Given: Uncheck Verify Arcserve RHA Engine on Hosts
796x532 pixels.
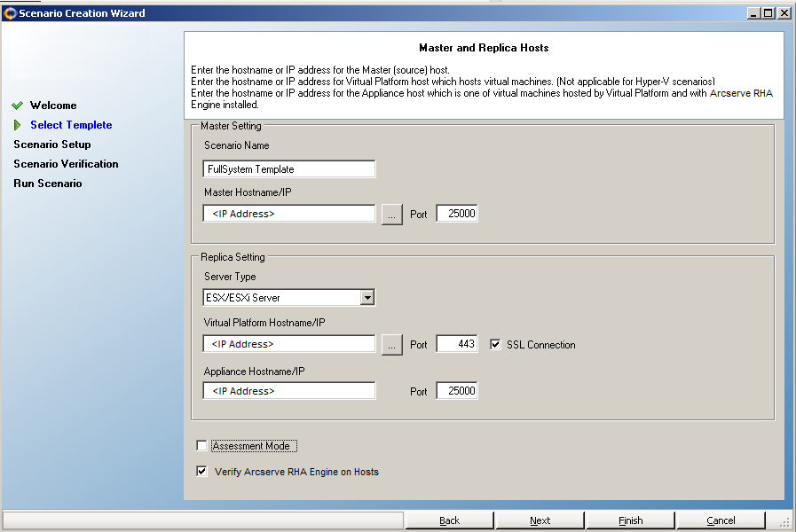Looking at the screenshot, I should click(x=201, y=471).
